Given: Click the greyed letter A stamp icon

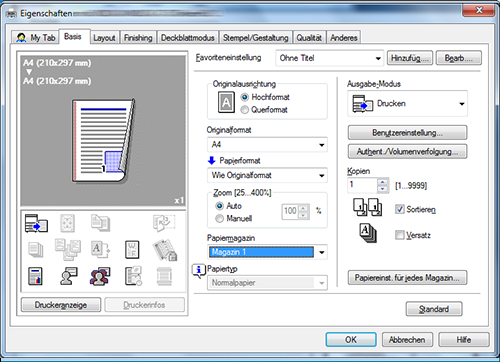Looking at the screenshot, I should (100, 250).
